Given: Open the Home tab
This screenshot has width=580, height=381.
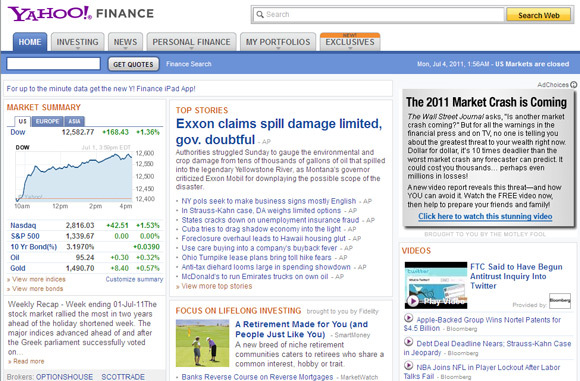Looking at the screenshot, I should [30, 42].
